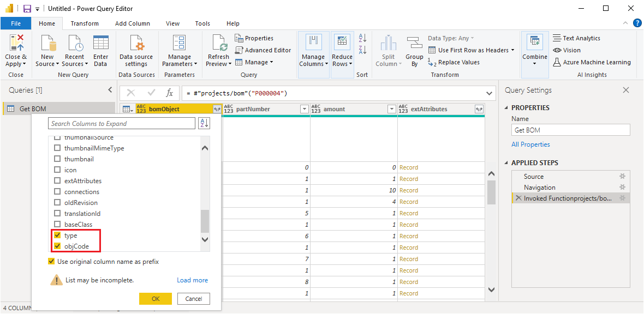Click the Refresh Preview icon
The width and height of the screenshot is (644, 314).
[218, 44]
